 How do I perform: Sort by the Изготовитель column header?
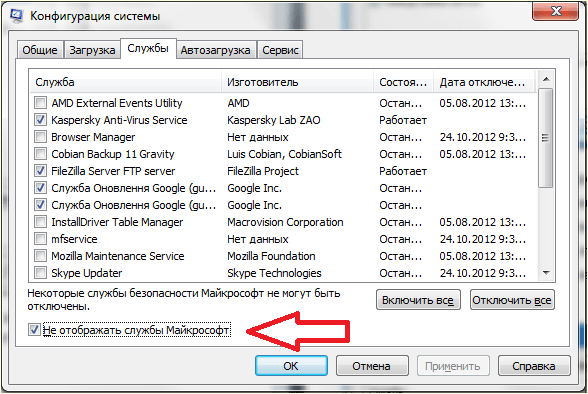point(298,82)
